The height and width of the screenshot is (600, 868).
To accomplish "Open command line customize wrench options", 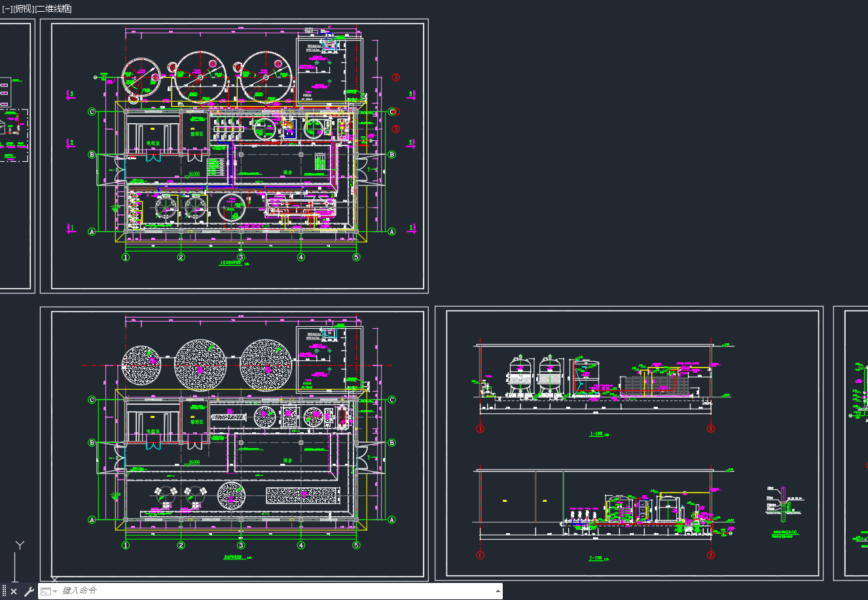I will click(29, 591).
